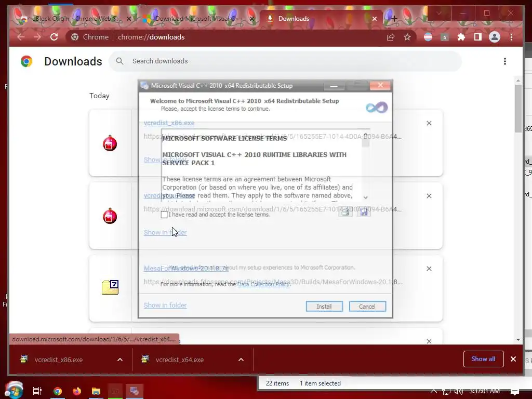Open Task View on the taskbar
This screenshot has height=399, width=532.
(x=37, y=391)
